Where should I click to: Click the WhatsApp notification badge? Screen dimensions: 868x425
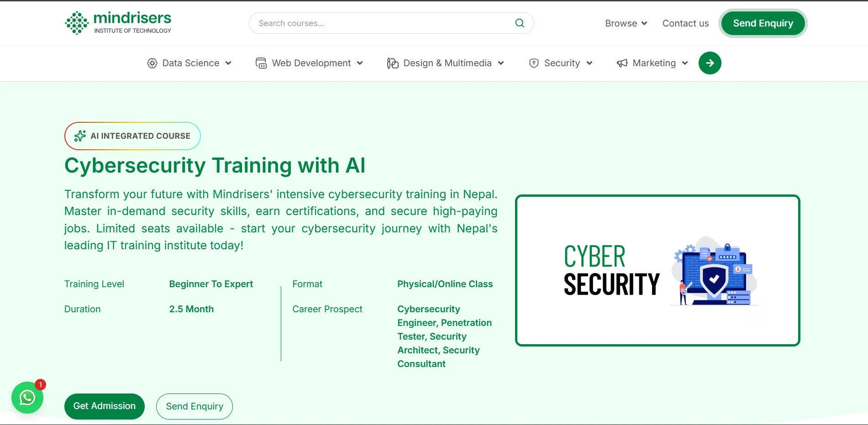click(41, 384)
